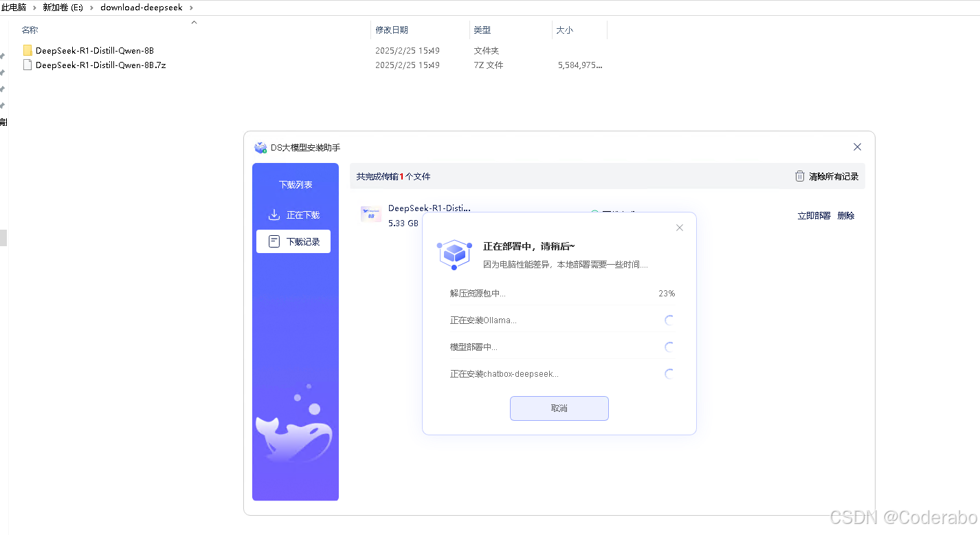Sort Explorer files by 修改日期 column
980x535 pixels.
[392, 30]
